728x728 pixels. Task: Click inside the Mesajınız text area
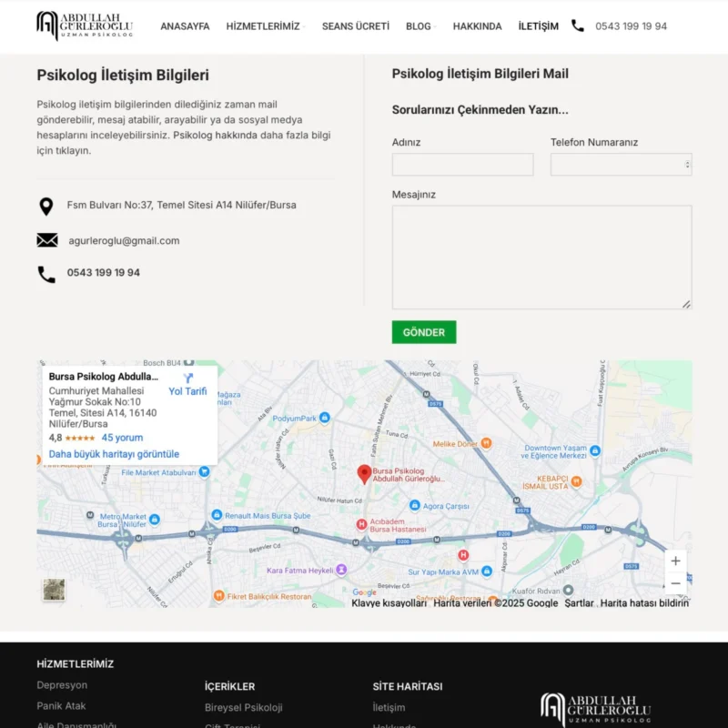pyautogui.click(x=541, y=258)
